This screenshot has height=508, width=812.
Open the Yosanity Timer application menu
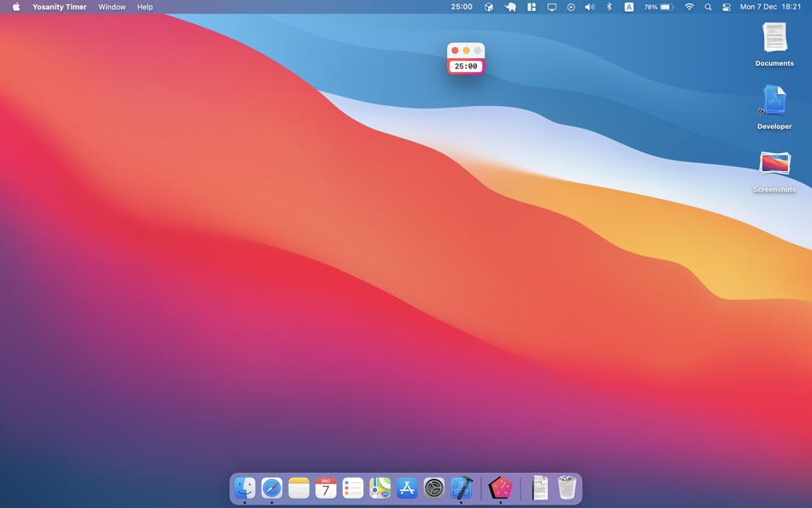[x=60, y=7]
